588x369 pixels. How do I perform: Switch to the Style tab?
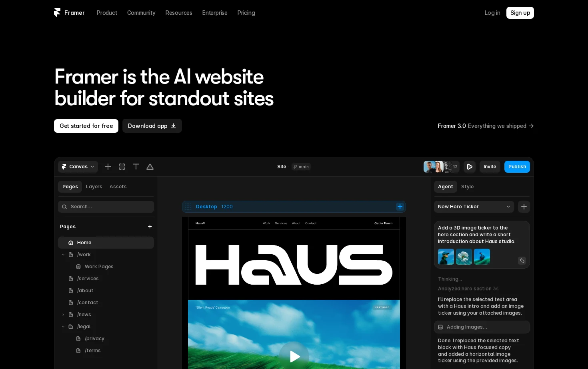[467, 187]
